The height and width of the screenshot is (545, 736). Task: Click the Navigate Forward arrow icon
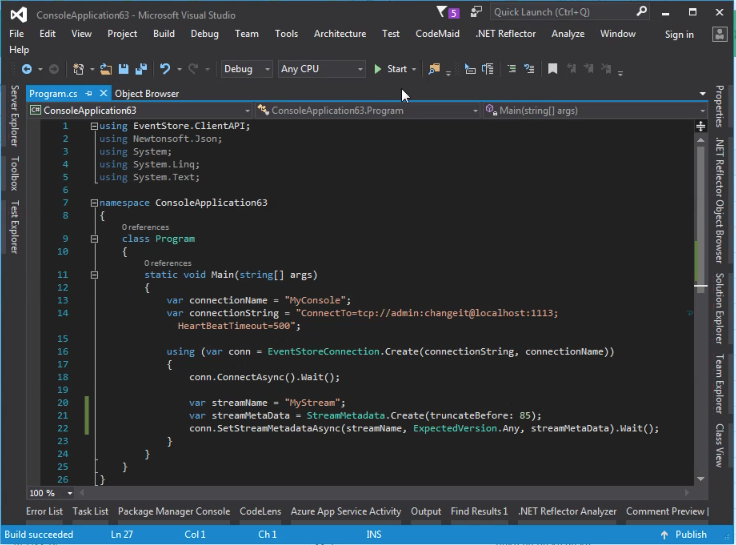[54, 69]
